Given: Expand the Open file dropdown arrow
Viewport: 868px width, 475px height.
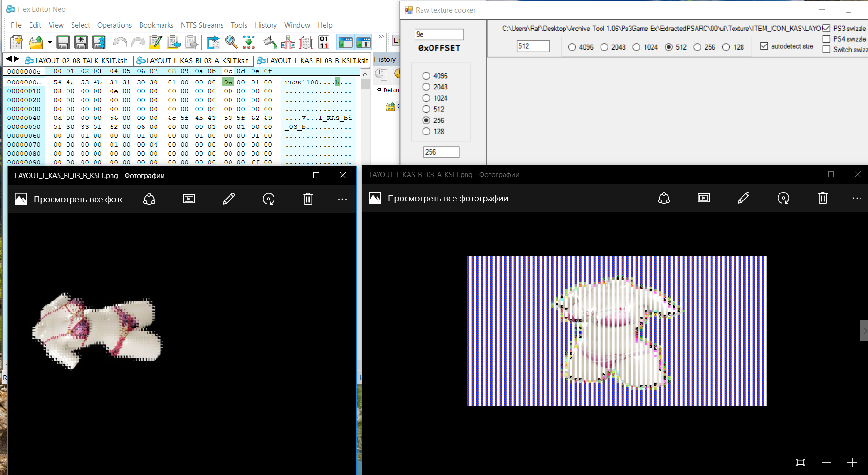Looking at the screenshot, I should 50,42.
